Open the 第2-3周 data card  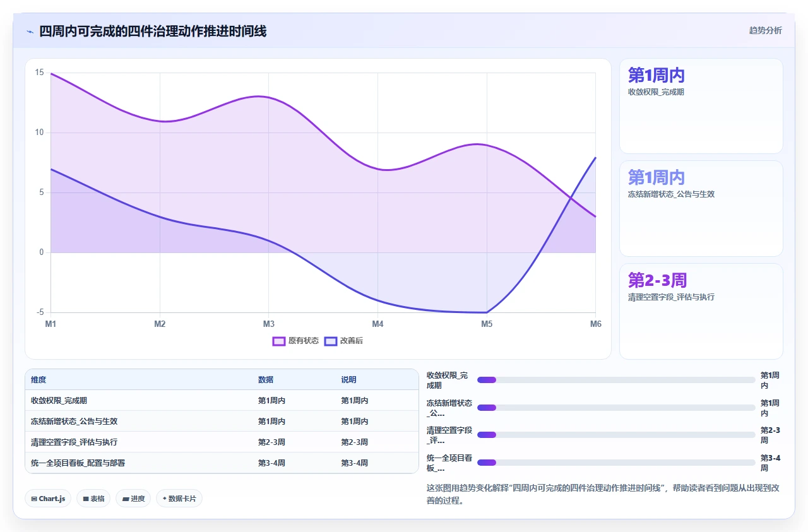click(x=701, y=311)
